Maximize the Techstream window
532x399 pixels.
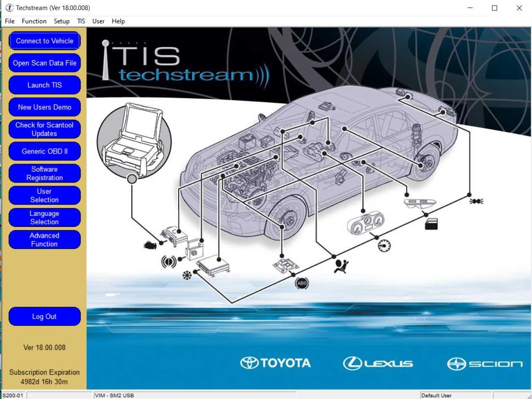(x=495, y=8)
